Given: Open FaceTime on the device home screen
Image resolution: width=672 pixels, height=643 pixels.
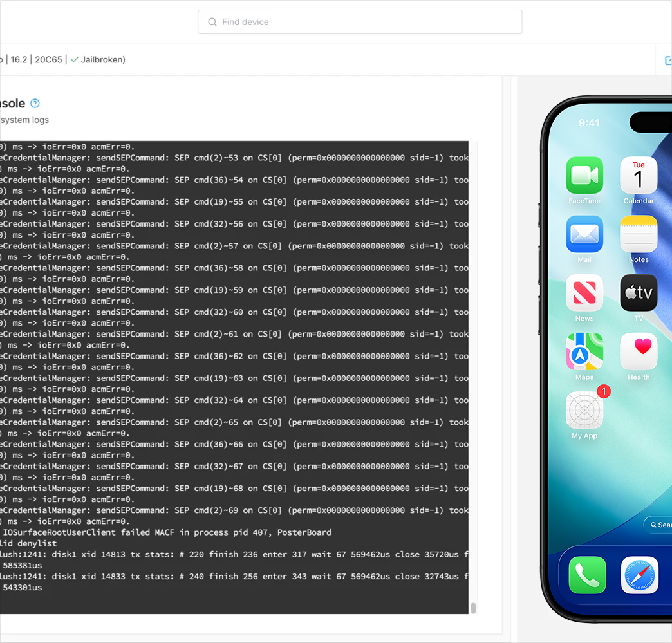Looking at the screenshot, I should (x=584, y=176).
